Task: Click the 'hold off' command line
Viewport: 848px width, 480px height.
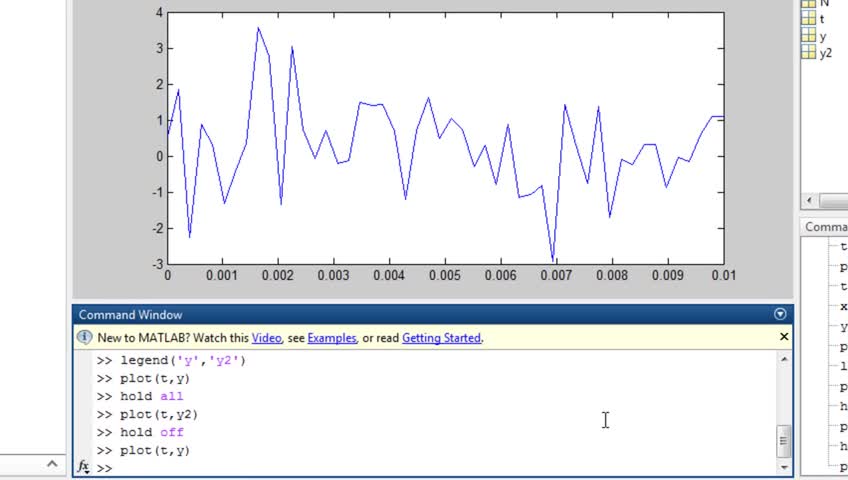Action: (x=151, y=432)
